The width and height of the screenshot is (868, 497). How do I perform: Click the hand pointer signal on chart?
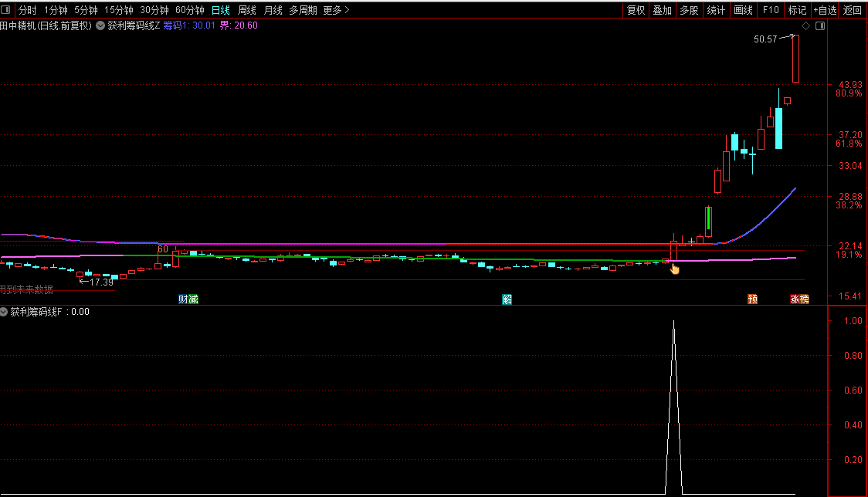pyautogui.click(x=675, y=269)
